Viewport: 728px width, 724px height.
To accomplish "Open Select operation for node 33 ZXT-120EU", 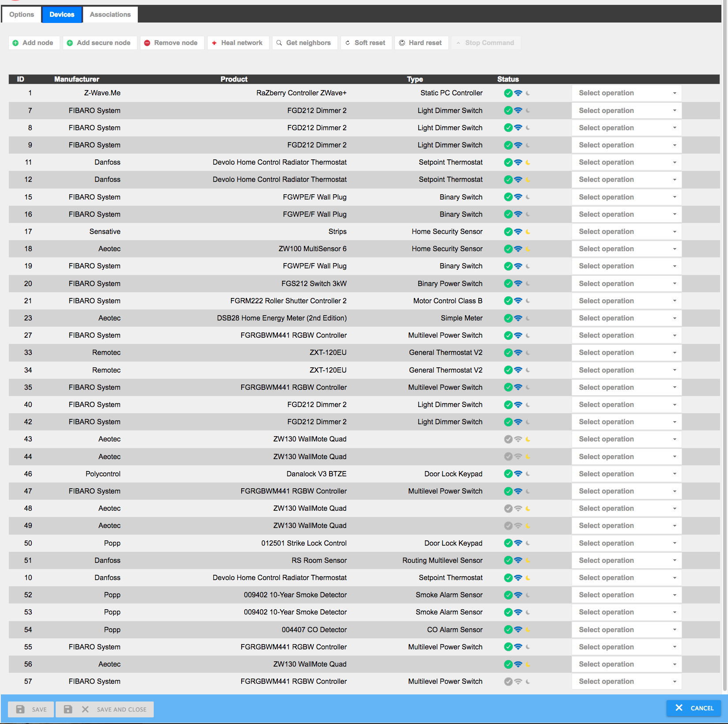I will 627,353.
